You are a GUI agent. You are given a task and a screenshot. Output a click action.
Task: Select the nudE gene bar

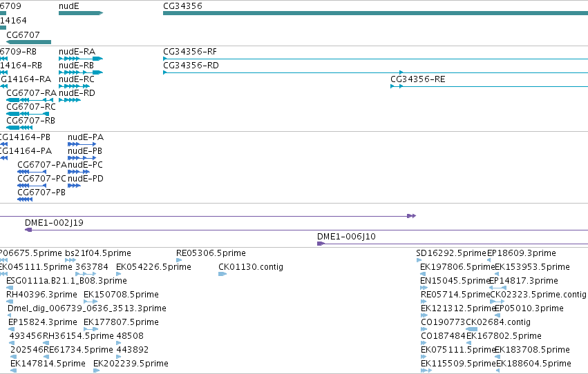[x=81, y=13]
